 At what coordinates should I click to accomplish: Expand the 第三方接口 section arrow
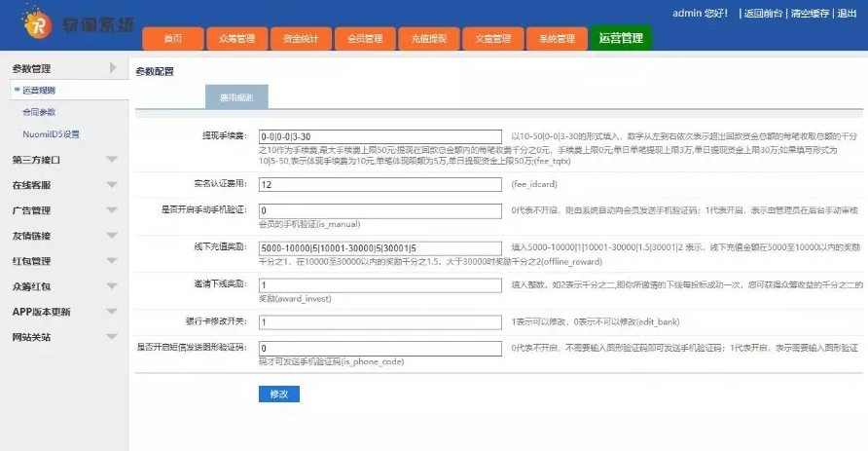(112, 160)
